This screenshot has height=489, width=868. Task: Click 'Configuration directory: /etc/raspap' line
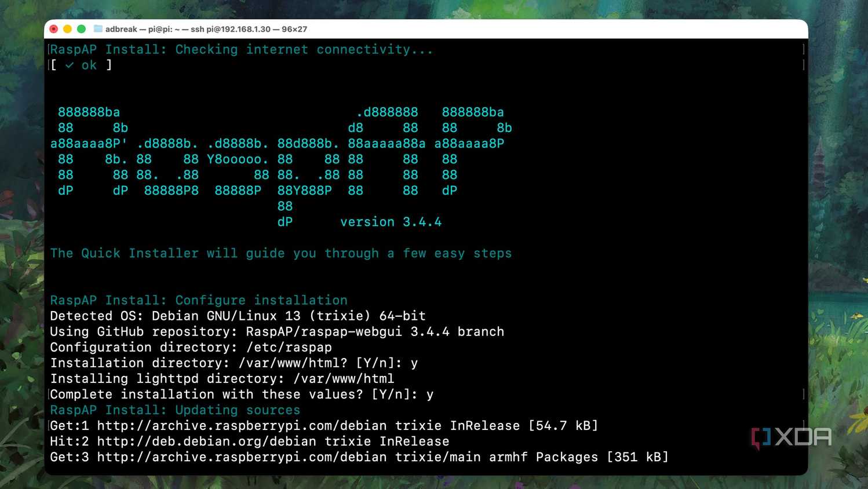coord(191,347)
